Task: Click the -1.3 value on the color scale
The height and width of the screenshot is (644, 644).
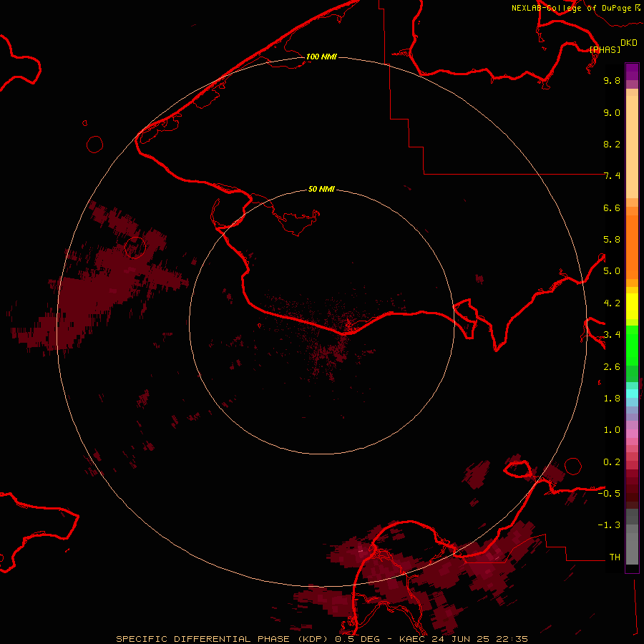Action: 609,525
